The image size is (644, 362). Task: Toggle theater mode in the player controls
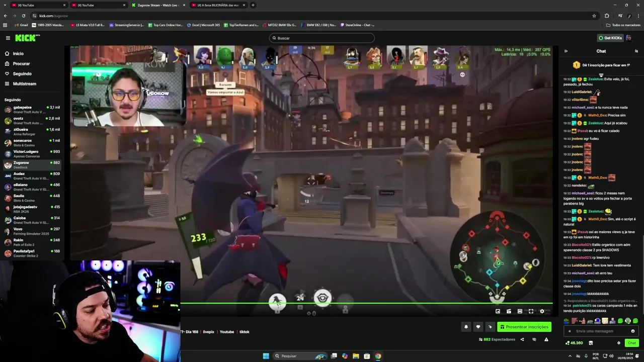[520, 311]
